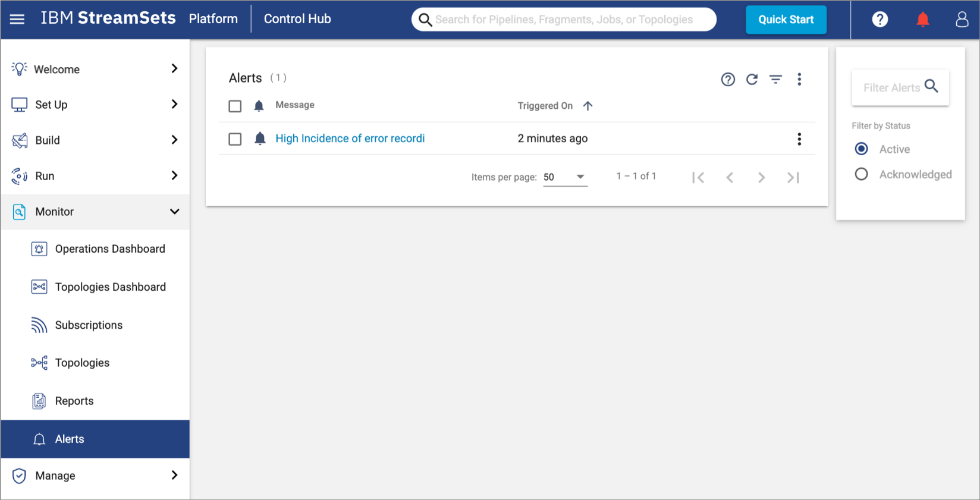Open Operations Dashboard in sidebar
Viewport: 980px width, 500px height.
click(x=95, y=249)
